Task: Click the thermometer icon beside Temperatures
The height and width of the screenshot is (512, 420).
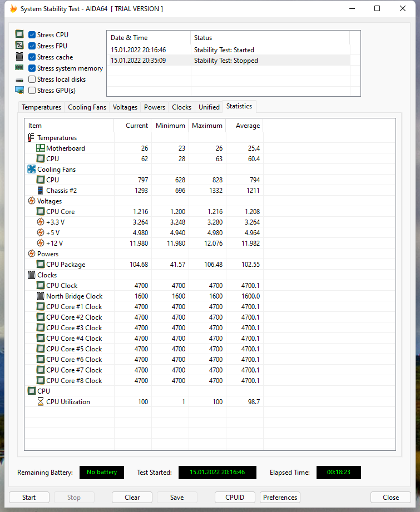Action: tap(31, 137)
